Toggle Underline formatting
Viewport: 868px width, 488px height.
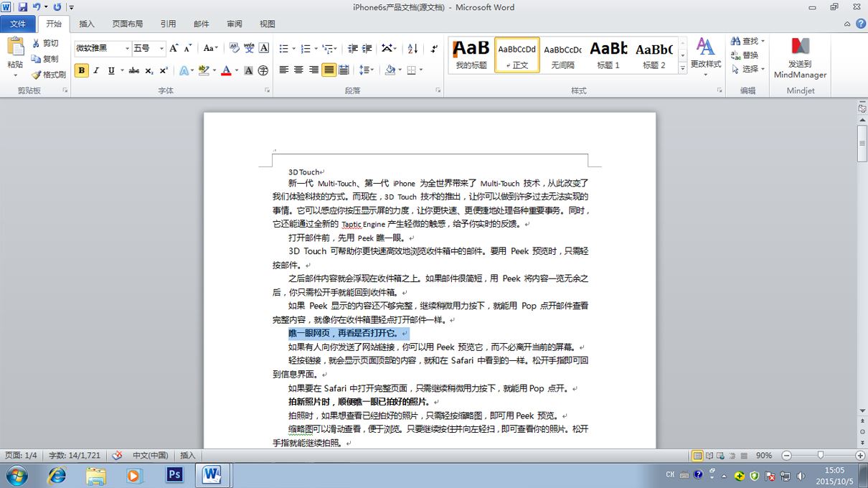(111, 70)
